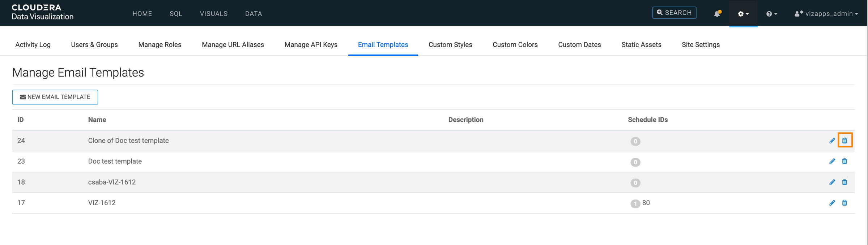
Task: Expand the vizapps_admin user menu
Action: tap(826, 14)
